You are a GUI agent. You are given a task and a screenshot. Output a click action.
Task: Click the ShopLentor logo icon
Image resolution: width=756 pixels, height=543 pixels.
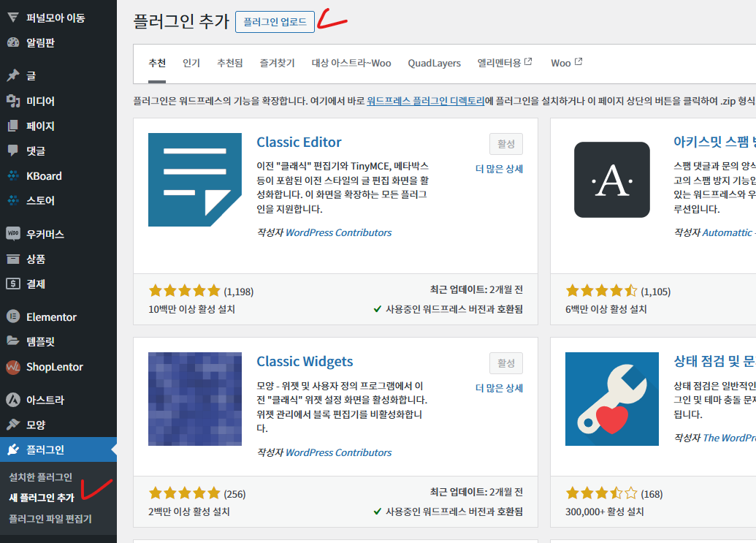[13, 367]
